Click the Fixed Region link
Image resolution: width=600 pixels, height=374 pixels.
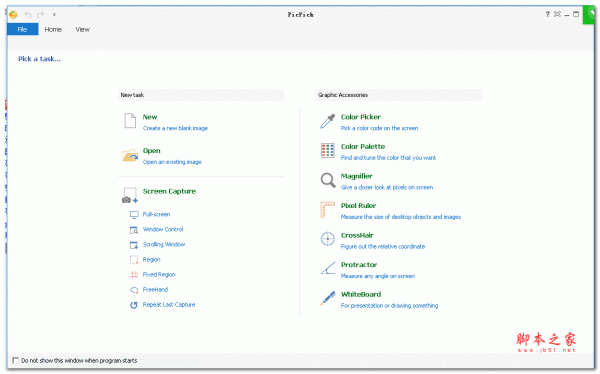[159, 274]
